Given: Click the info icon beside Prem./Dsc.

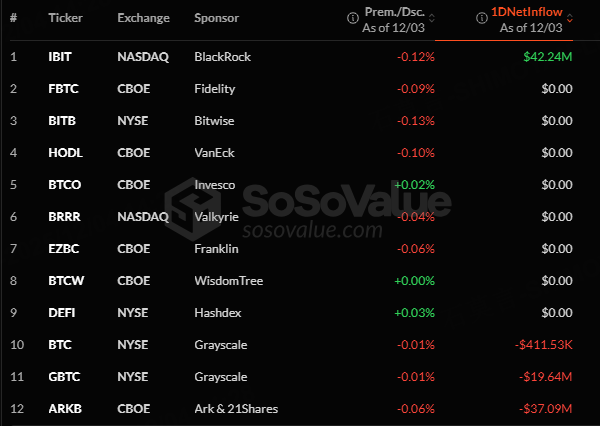Looking at the screenshot, I should (352, 18).
